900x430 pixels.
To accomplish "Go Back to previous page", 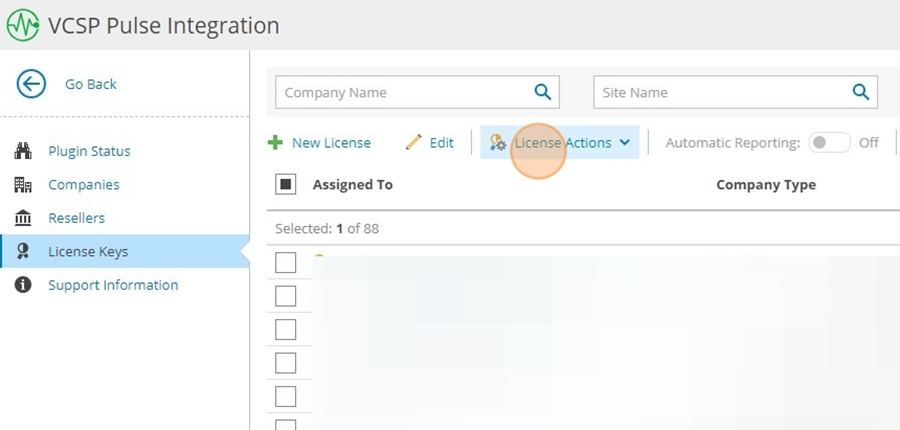I will (91, 84).
